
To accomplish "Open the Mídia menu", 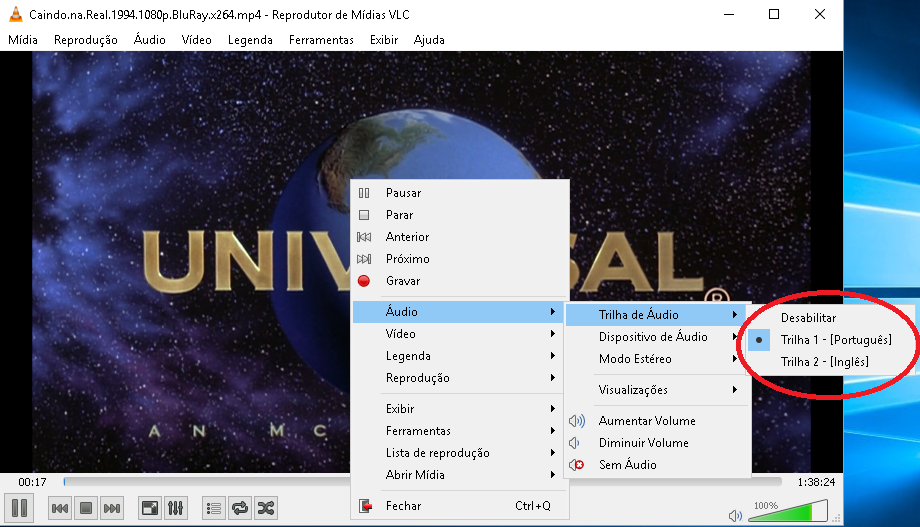I will click(23, 40).
